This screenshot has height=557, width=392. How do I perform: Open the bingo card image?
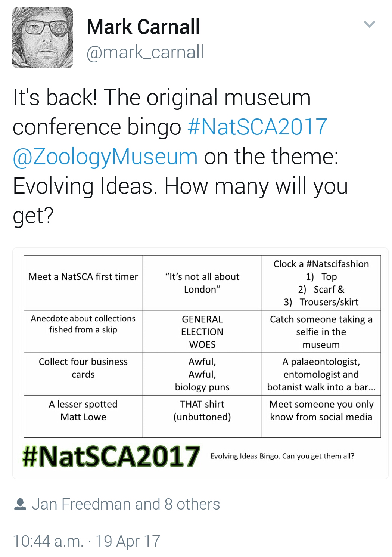(x=200, y=363)
